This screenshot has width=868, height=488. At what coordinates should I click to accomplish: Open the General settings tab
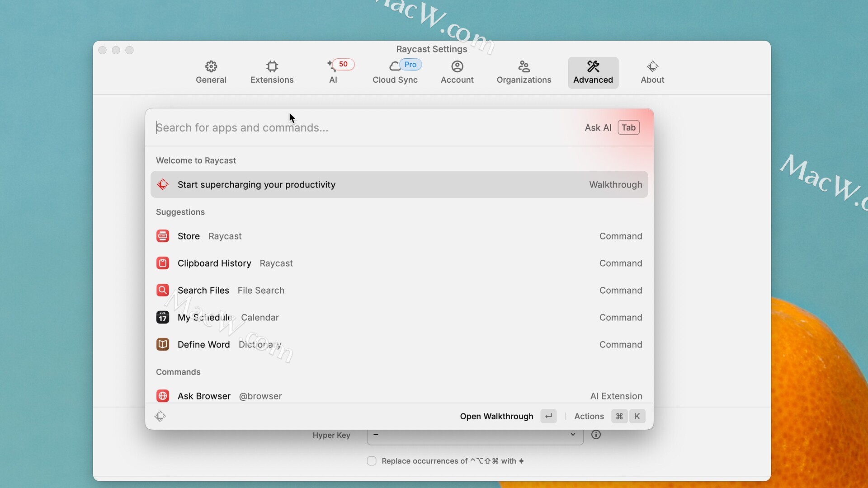click(211, 72)
